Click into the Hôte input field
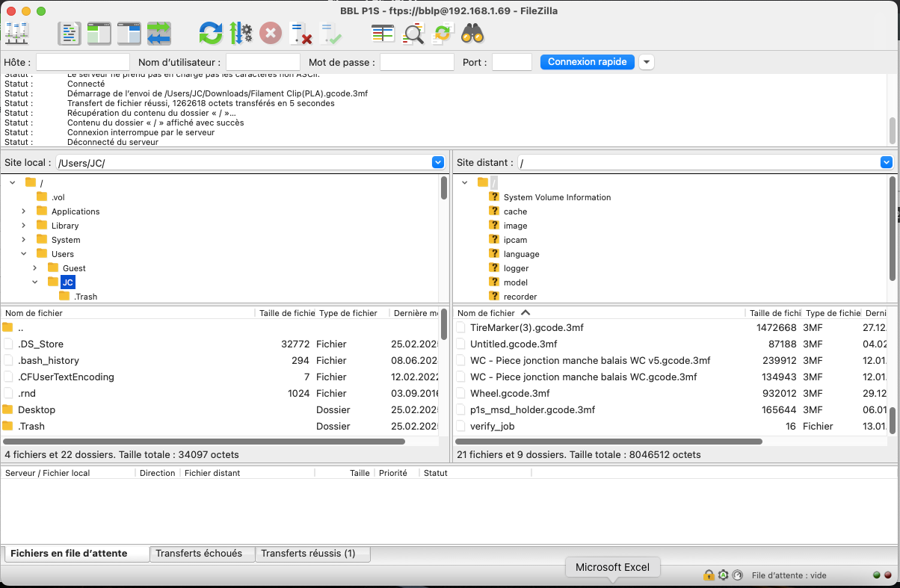The image size is (900, 588). [x=83, y=62]
